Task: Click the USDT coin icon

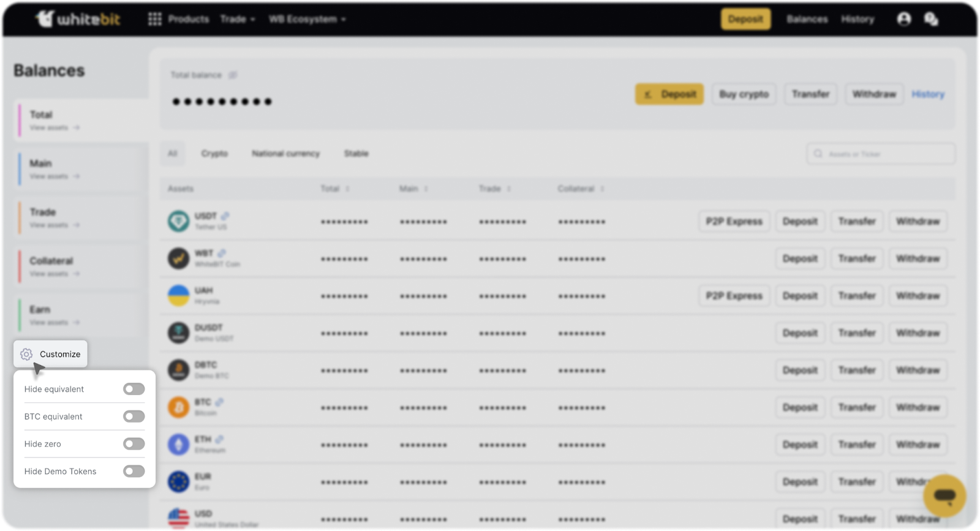Action: click(x=178, y=221)
